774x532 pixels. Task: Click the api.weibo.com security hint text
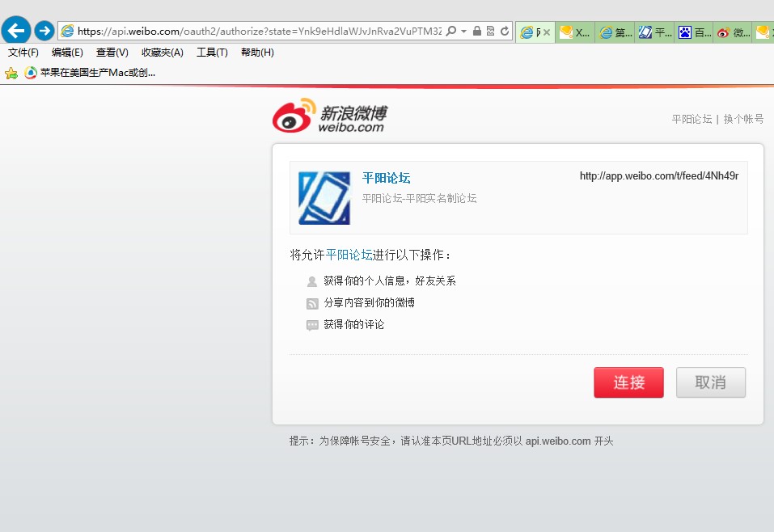click(x=451, y=441)
